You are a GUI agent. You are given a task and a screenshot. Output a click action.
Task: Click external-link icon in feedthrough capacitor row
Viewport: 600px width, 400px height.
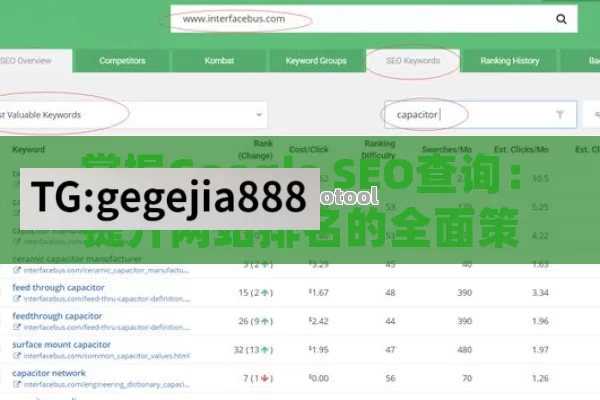[x=16, y=327]
